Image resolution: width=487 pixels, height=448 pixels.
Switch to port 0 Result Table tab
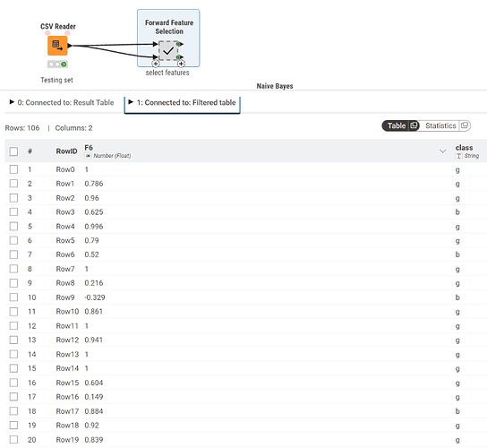click(x=62, y=103)
